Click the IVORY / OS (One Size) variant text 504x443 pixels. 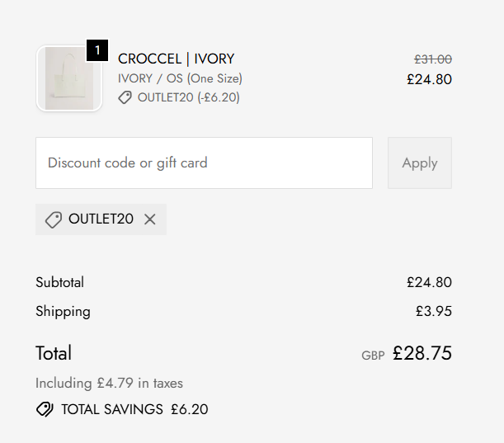tap(180, 78)
